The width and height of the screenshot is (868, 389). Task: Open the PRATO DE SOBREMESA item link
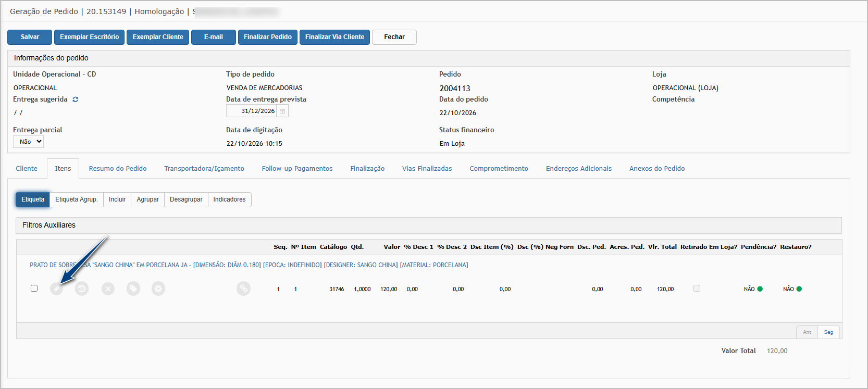tap(249, 265)
